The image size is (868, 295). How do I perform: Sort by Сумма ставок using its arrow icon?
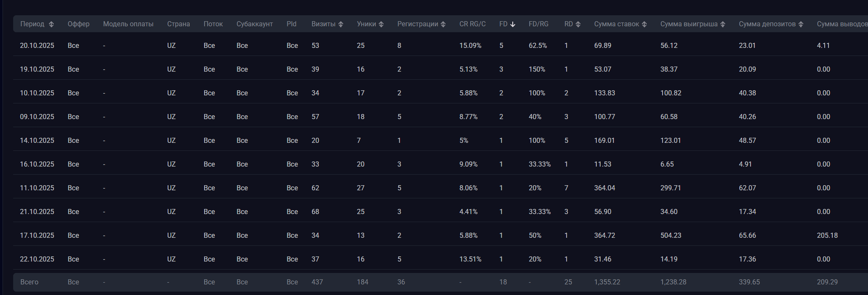click(x=644, y=24)
